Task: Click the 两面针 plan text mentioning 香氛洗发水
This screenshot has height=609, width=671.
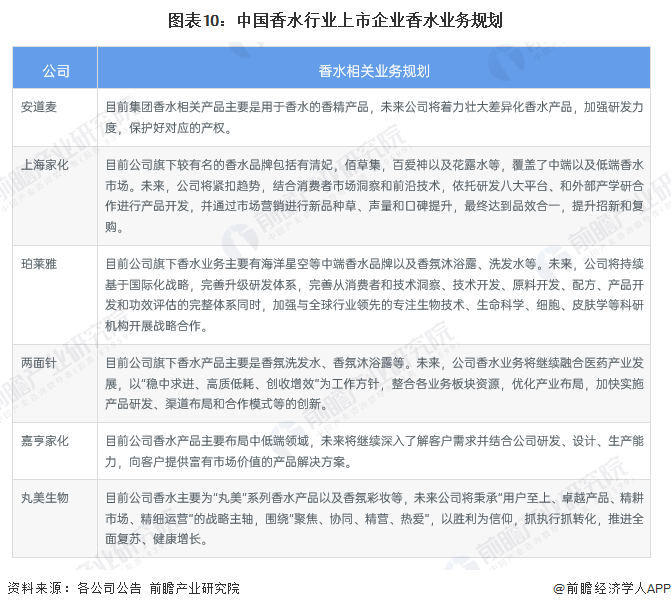Action: 374,383
